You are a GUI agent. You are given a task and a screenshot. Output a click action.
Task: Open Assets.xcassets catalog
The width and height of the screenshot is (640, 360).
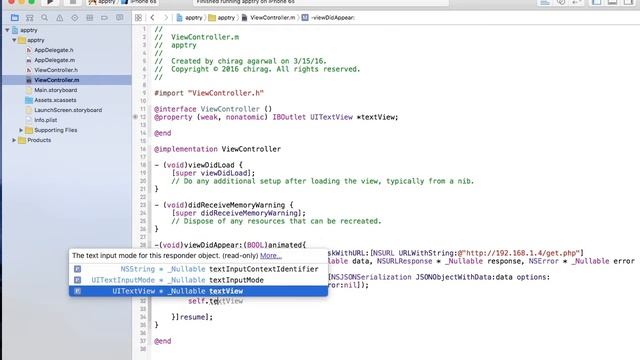[x=55, y=100]
